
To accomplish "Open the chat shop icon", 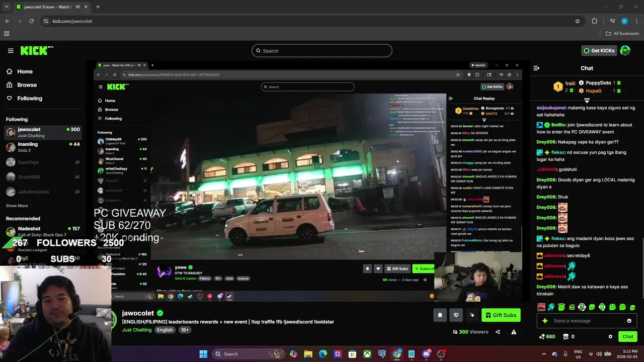I will (x=566, y=336).
